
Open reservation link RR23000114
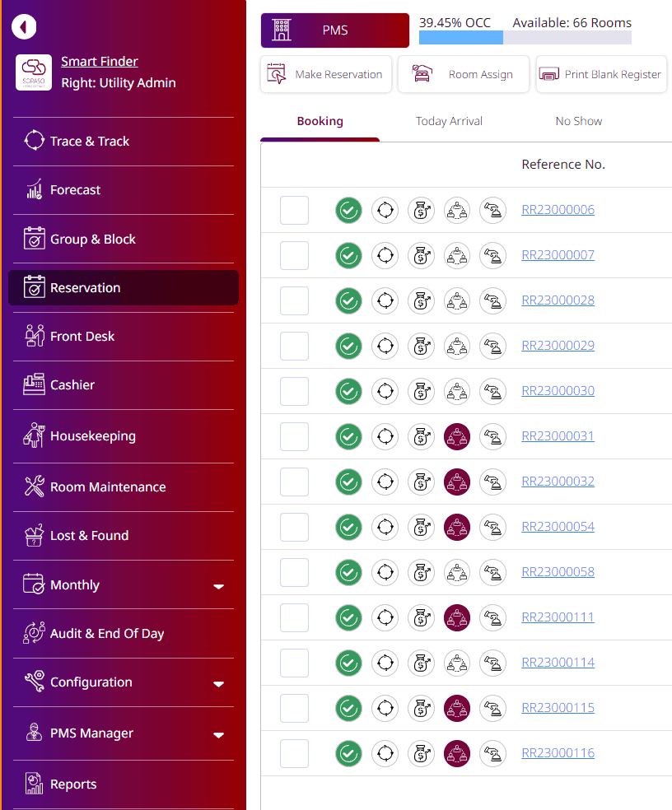(x=558, y=663)
